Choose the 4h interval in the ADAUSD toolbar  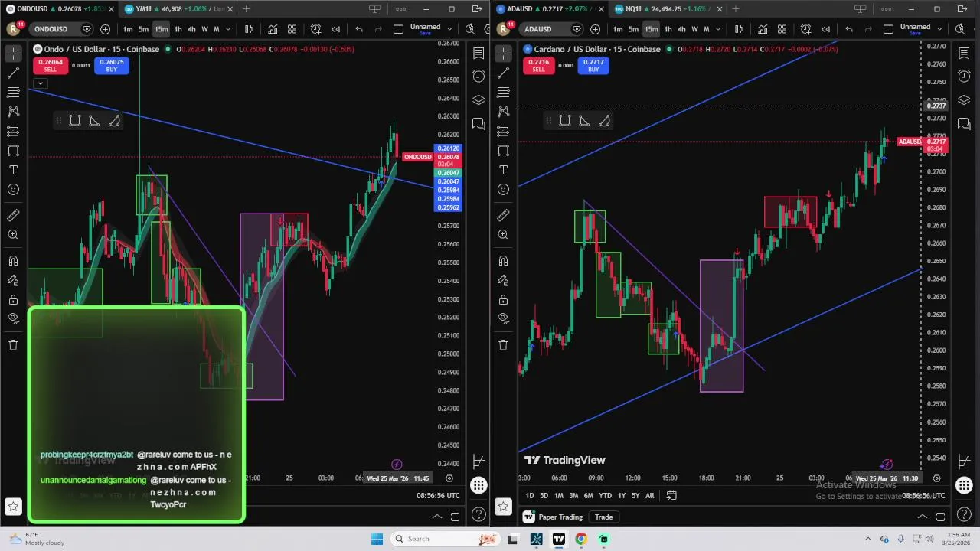pos(681,29)
